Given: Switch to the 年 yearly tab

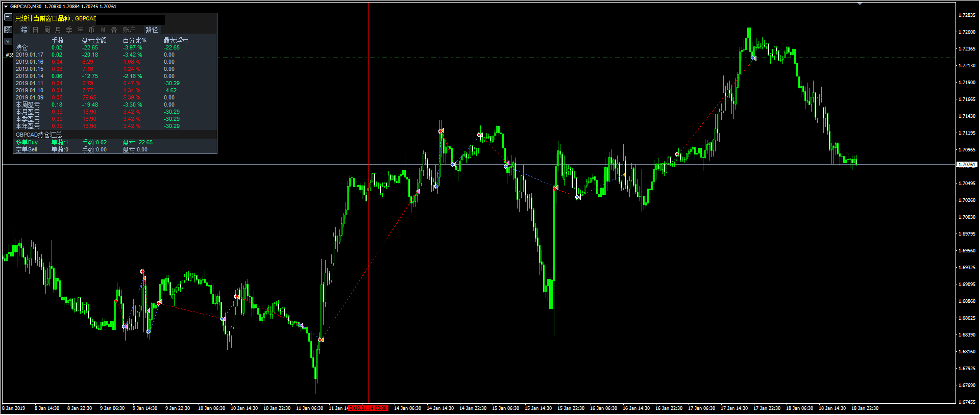Looking at the screenshot, I should pos(81,30).
